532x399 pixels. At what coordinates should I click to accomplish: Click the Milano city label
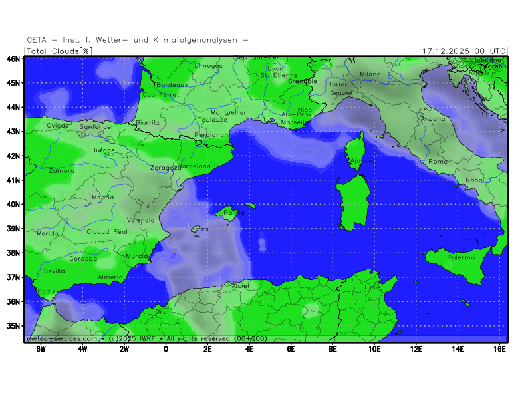point(370,74)
